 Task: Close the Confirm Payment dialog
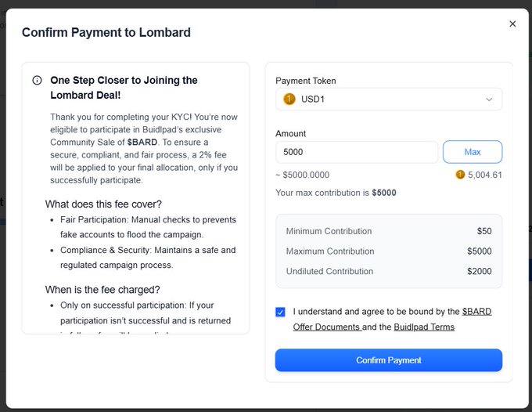click(x=512, y=23)
